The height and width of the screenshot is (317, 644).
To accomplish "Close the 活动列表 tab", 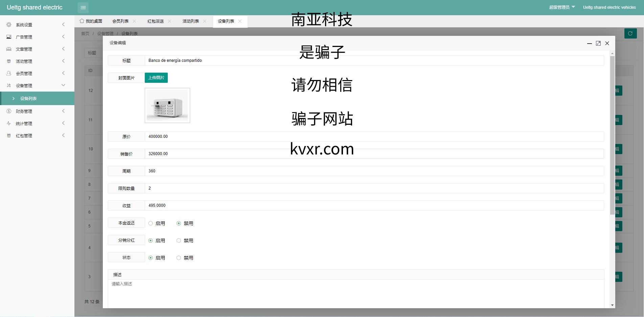I will point(205,21).
